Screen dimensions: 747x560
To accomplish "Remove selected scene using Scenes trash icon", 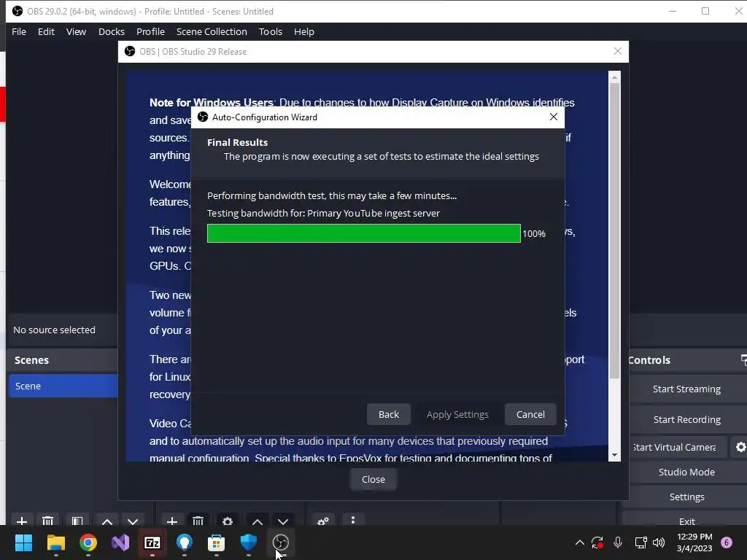I will pos(47,521).
